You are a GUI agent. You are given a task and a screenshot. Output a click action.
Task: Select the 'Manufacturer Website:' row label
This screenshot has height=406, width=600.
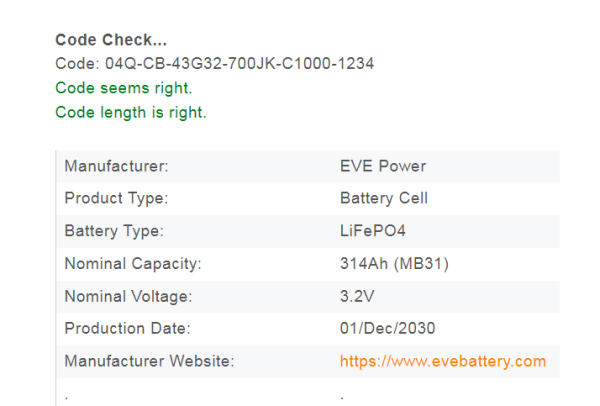tap(148, 361)
